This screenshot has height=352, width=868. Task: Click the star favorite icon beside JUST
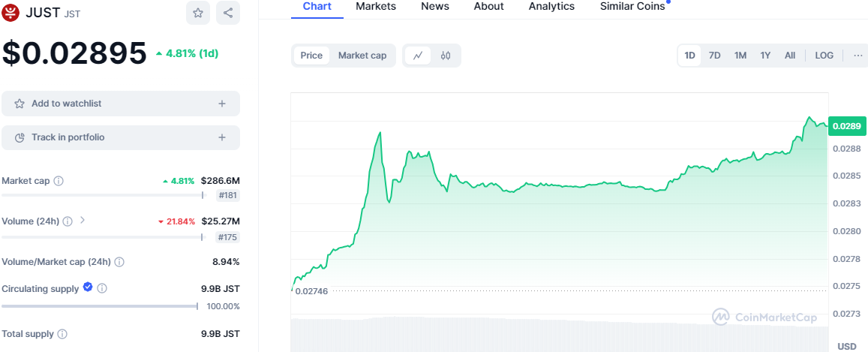197,13
